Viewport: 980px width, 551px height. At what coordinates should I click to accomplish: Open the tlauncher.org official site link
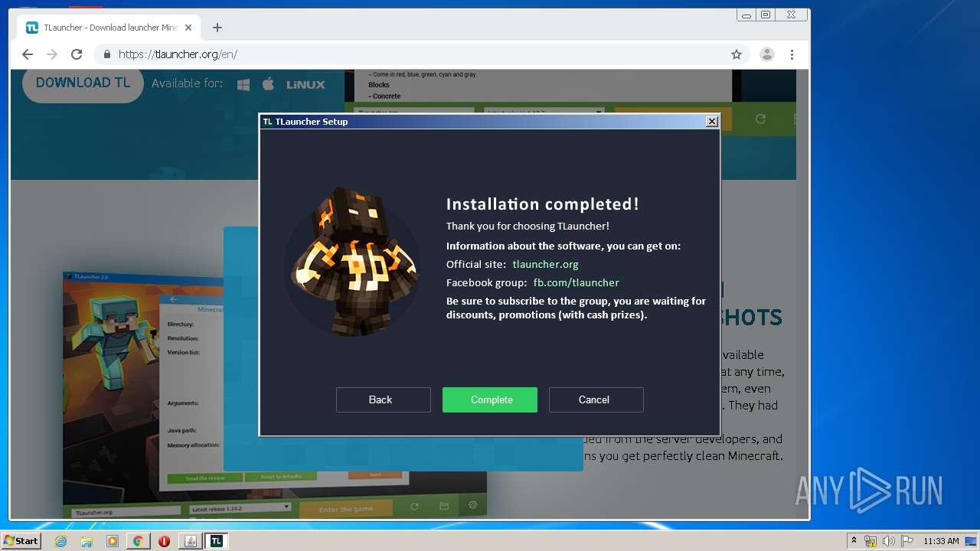coord(545,264)
